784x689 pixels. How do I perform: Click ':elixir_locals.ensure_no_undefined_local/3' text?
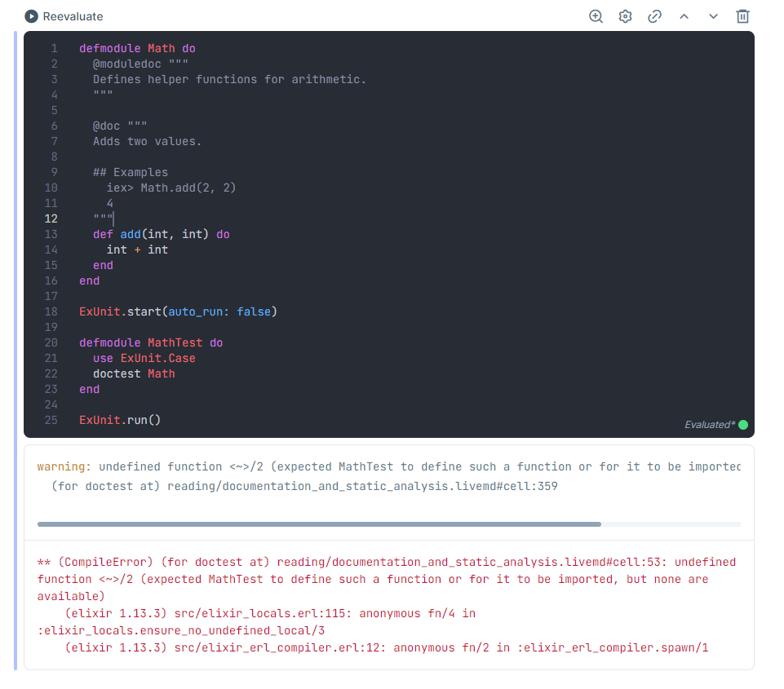click(x=181, y=630)
